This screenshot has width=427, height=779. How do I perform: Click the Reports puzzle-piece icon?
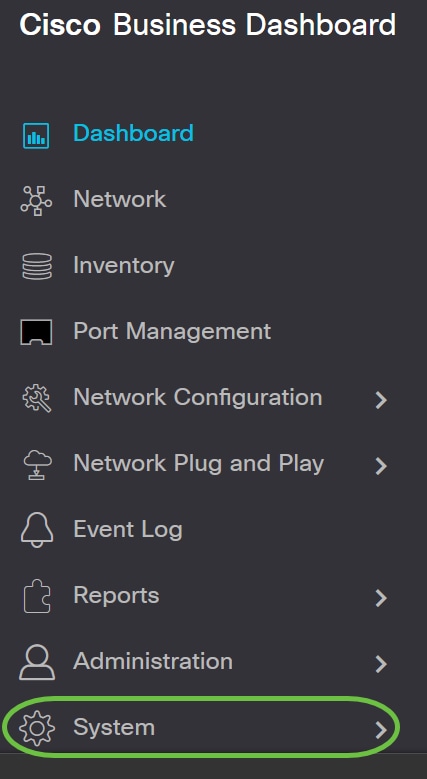pyautogui.click(x=37, y=596)
